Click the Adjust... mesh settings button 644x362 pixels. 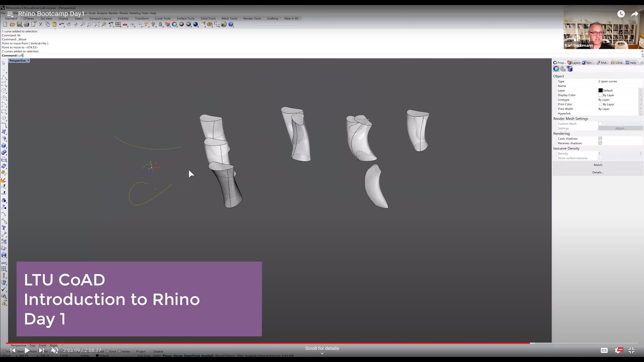pyautogui.click(x=620, y=128)
